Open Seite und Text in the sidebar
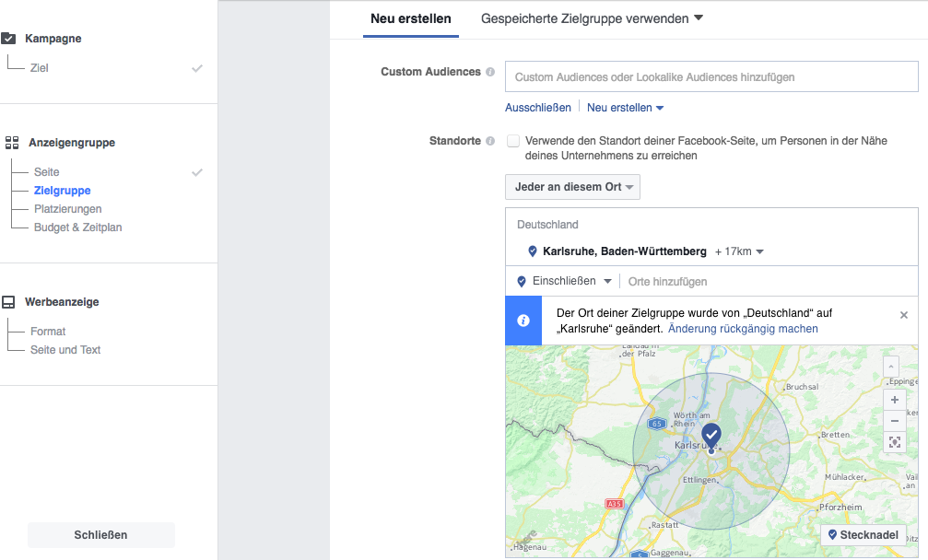Viewport: 928px width, 560px height. 65,349
